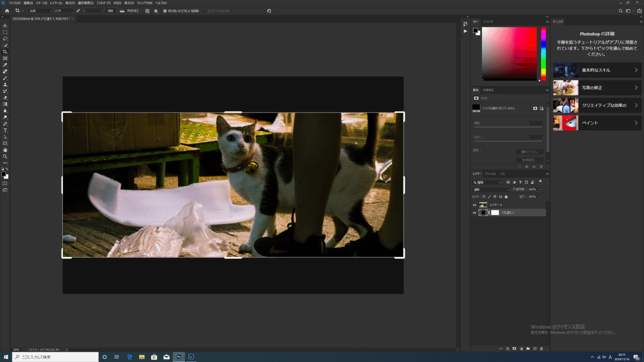The width and height of the screenshot is (644, 362).
Task: Select the Brush tool
Action: (x=5, y=78)
